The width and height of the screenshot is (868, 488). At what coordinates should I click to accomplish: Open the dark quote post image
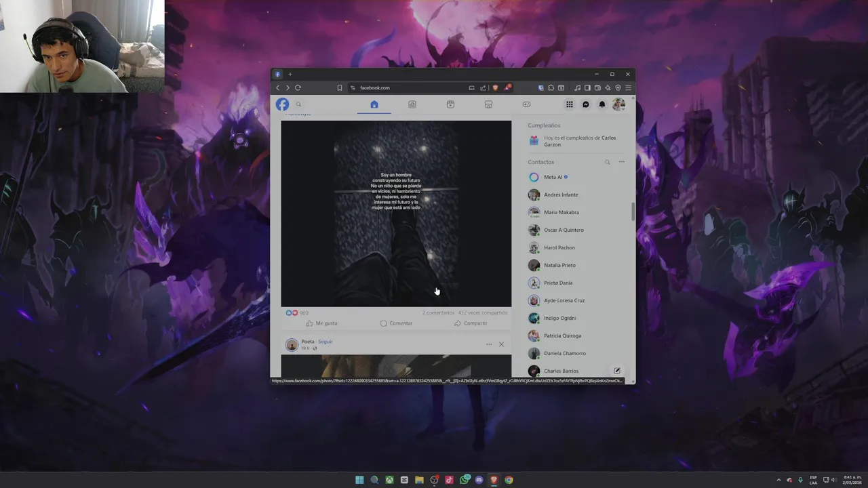pyautogui.click(x=396, y=213)
